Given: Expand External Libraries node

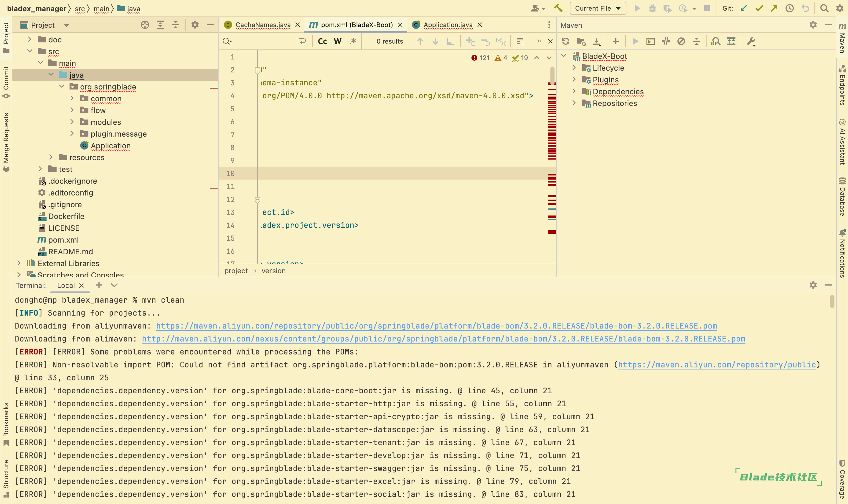Looking at the screenshot, I should tap(19, 263).
